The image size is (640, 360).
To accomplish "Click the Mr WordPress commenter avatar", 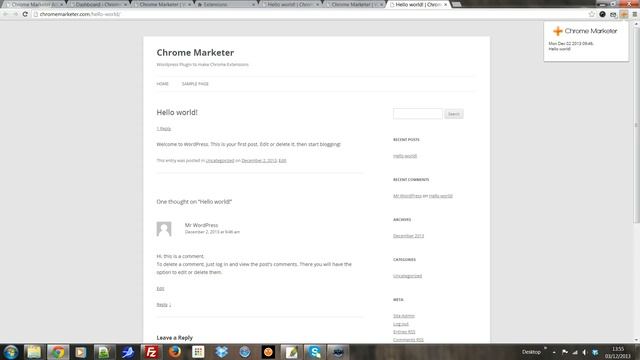I will pyautogui.click(x=164, y=229).
